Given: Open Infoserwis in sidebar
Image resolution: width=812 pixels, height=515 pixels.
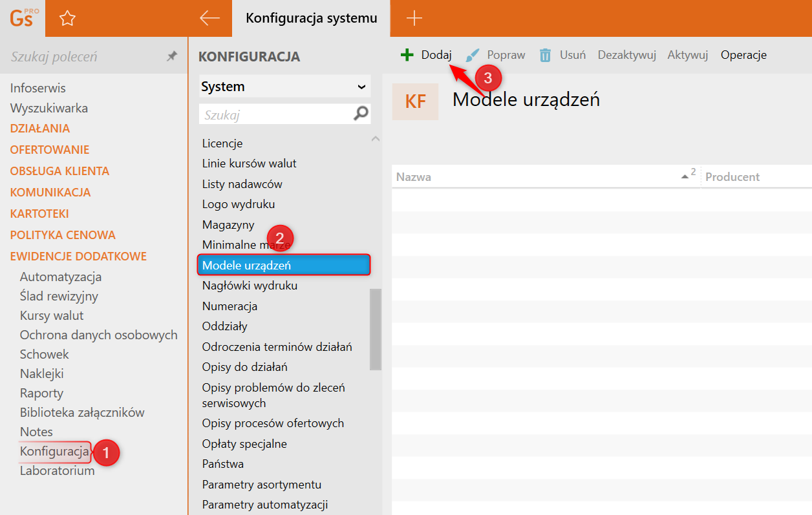Looking at the screenshot, I should (37, 88).
